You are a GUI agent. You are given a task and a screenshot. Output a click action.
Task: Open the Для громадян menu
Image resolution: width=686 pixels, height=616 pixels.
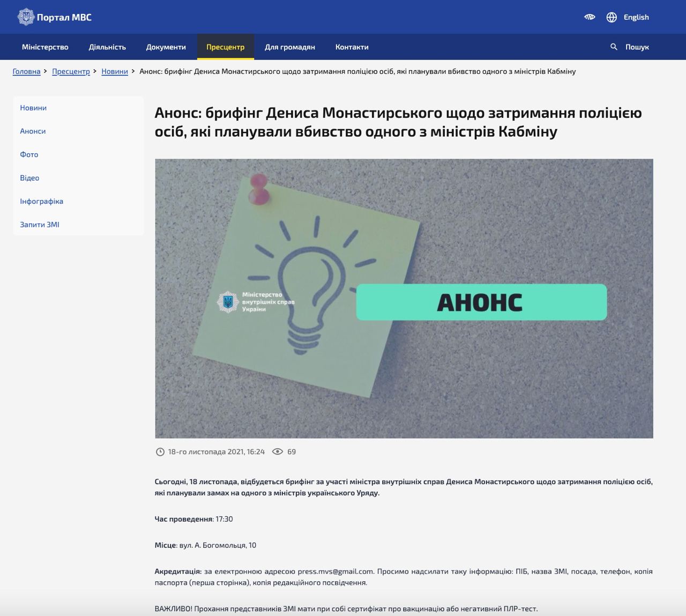click(x=290, y=47)
